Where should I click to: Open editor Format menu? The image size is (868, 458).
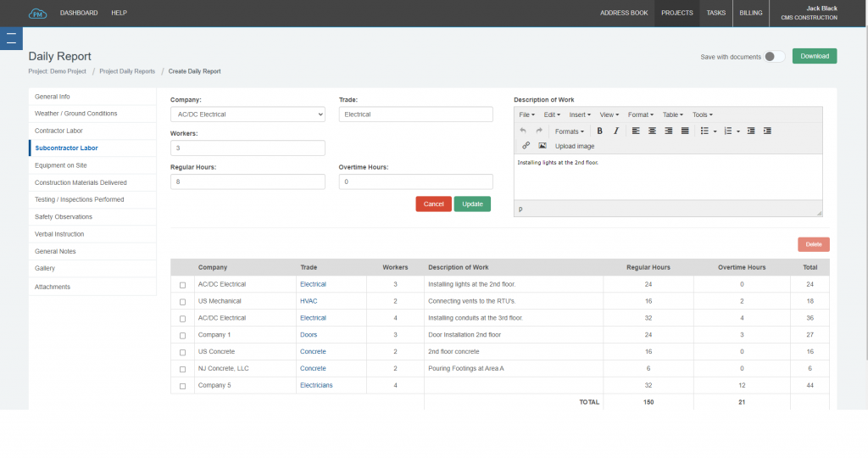[641, 114]
